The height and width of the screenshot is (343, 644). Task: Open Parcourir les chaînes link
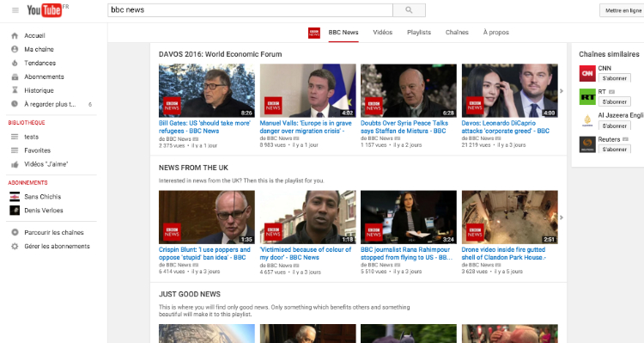54,232
